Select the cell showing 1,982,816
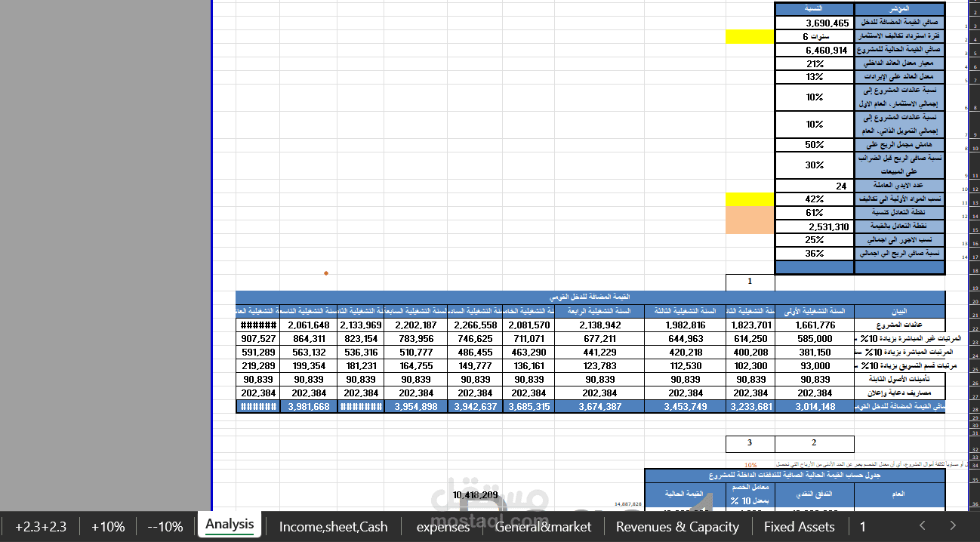Viewport: 980px width, 542px height. tap(685, 325)
